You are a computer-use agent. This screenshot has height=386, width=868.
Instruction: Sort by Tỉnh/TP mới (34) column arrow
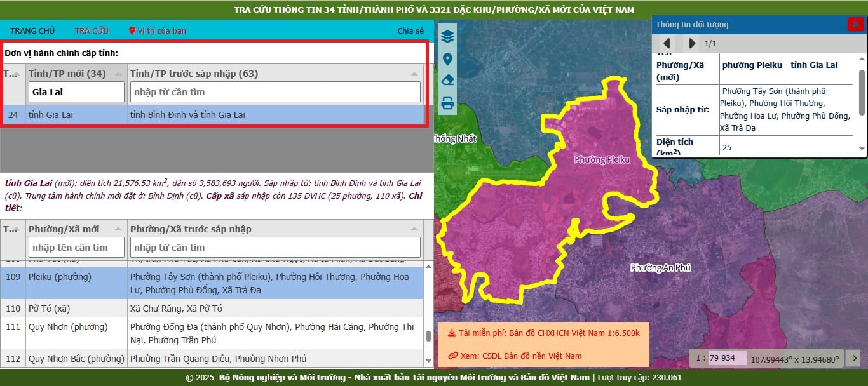coord(118,74)
